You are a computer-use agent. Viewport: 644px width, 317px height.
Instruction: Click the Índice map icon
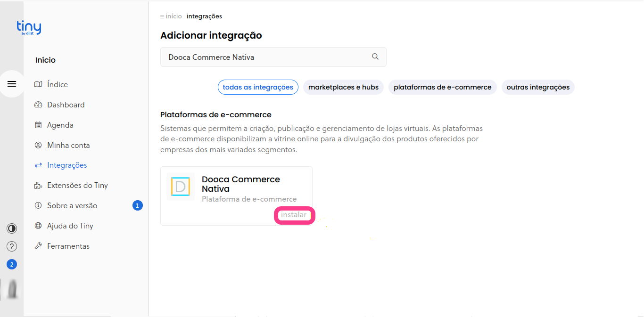(39, 84)
